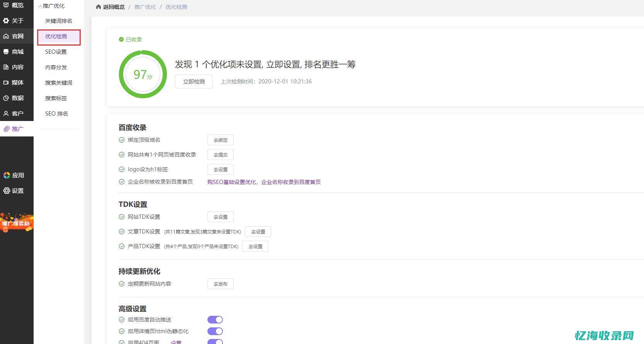Click the check icon beside 产品TDK设置
This screenshot has width=644, height=344.
point(122,246)
